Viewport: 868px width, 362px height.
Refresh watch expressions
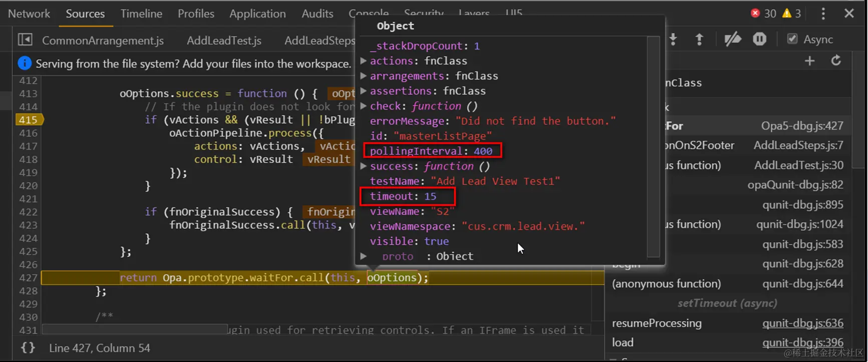[836, 61]
